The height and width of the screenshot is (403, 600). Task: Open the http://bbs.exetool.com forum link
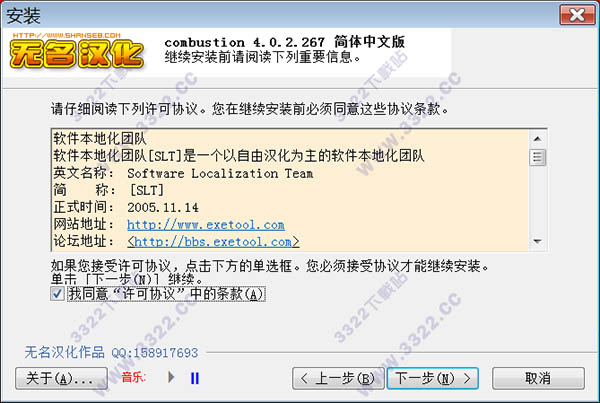[214, 242]
